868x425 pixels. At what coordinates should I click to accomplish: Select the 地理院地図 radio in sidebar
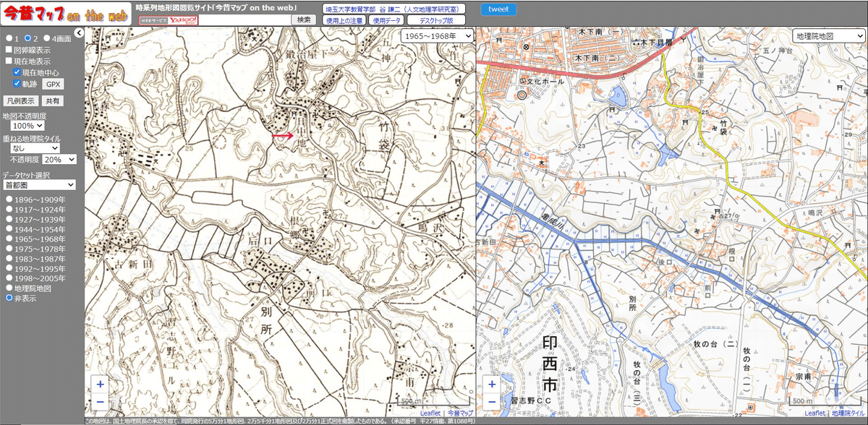point(9,288)
